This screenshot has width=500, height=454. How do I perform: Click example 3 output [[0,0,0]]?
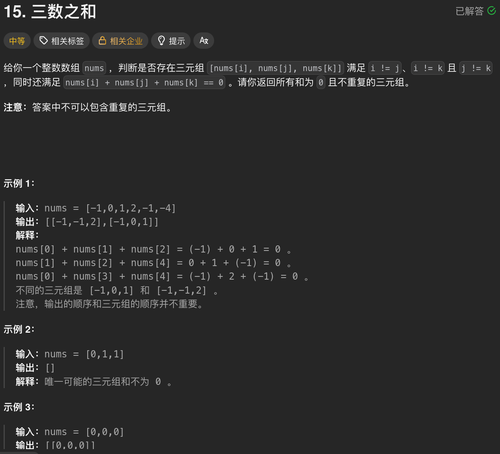(70, 445)
